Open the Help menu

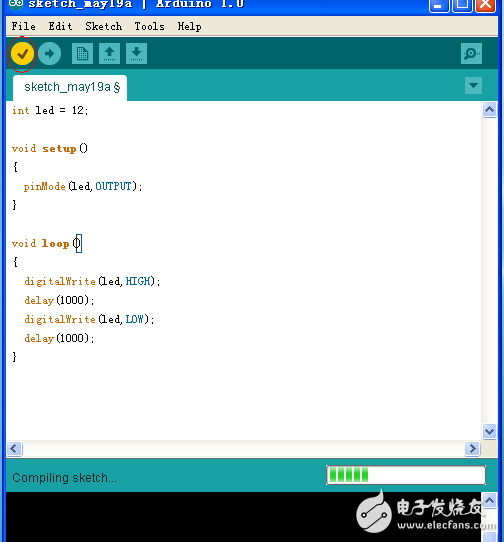pyautogui.click(x=189, y=26)
